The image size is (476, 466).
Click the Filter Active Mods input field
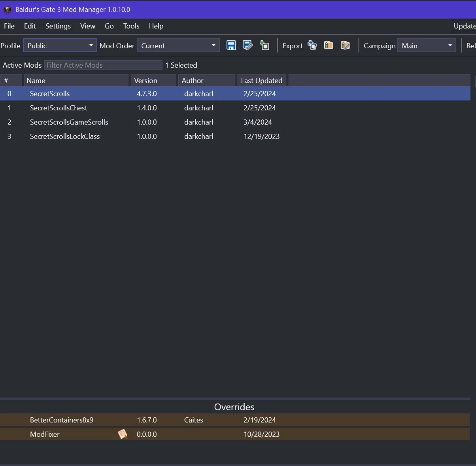pyautogui.click(x=103, y=65)
